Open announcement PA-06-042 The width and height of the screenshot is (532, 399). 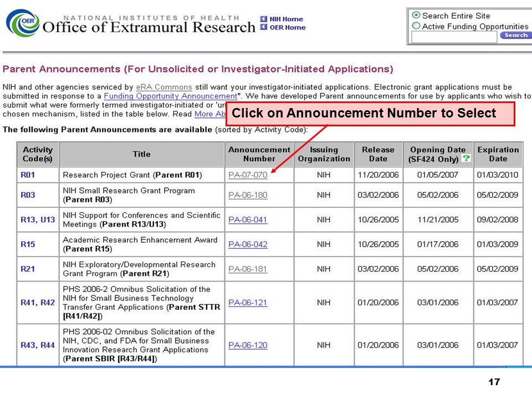[248, 244]
